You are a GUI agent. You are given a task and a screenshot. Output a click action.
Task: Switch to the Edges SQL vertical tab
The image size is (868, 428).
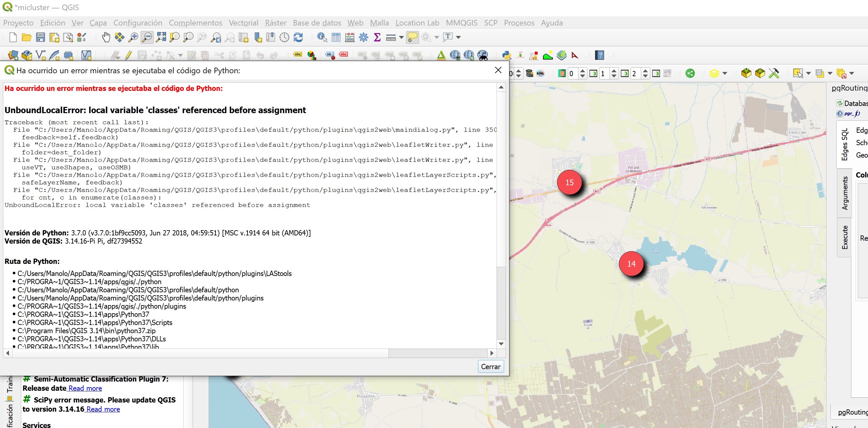(x=844, y=144)
